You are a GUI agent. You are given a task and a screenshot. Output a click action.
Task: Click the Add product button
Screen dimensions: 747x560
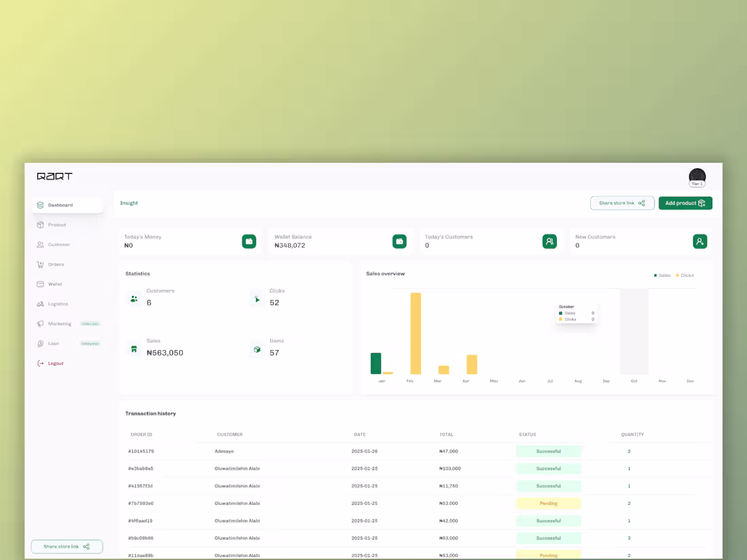pos(685,204)
